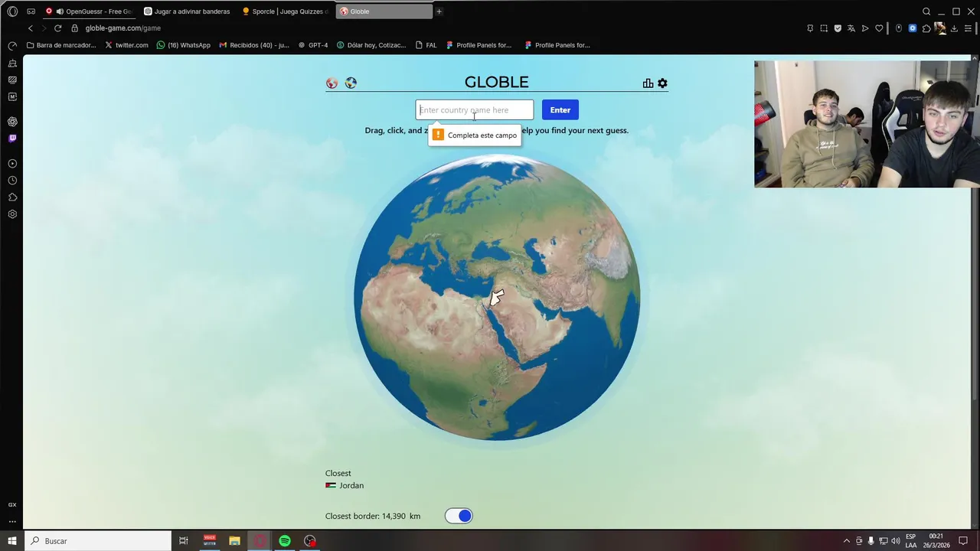The image size is (980, 551).
Task: Open the Recibidos Gmail bookmark
Action: [253, 45]
